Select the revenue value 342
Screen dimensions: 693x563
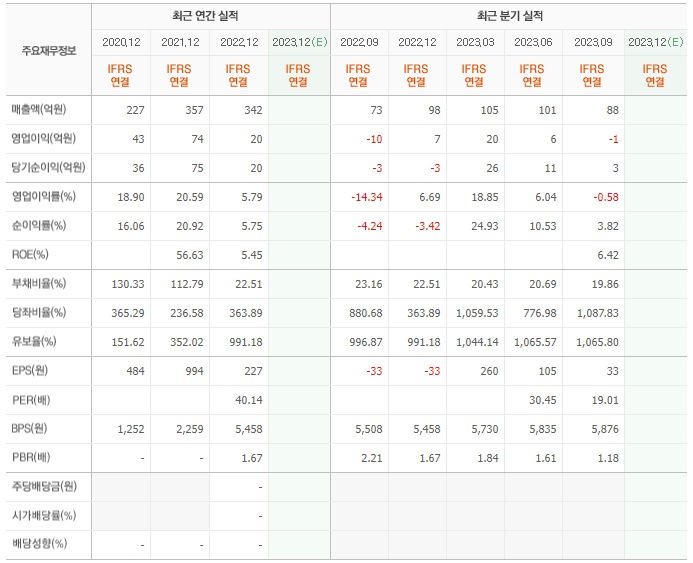(x=253, y=110)
